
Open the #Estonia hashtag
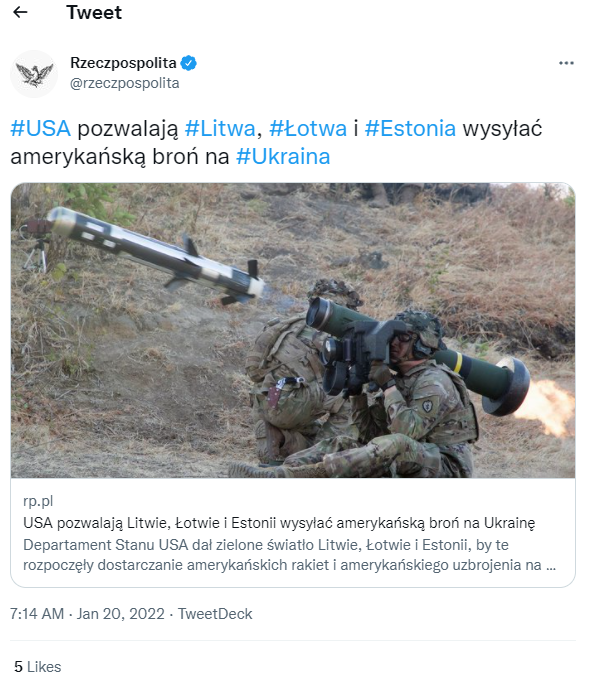(410, 129)
